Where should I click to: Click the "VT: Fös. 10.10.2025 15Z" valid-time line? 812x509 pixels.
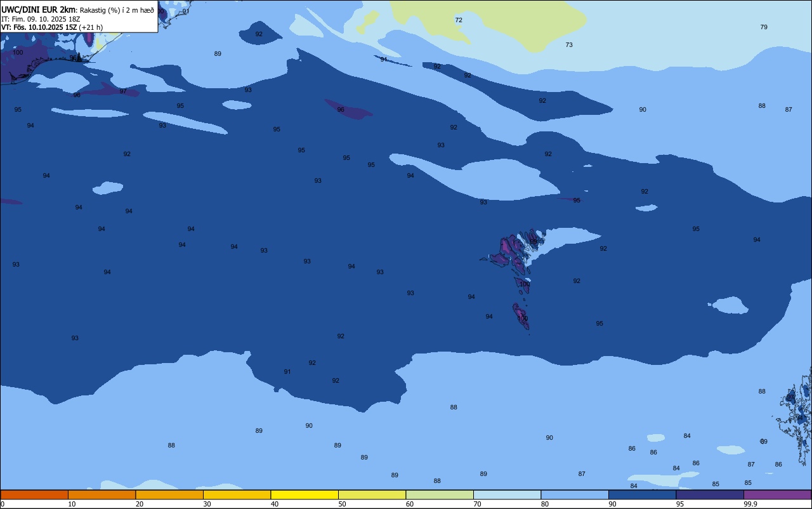(x=39, y=27)
